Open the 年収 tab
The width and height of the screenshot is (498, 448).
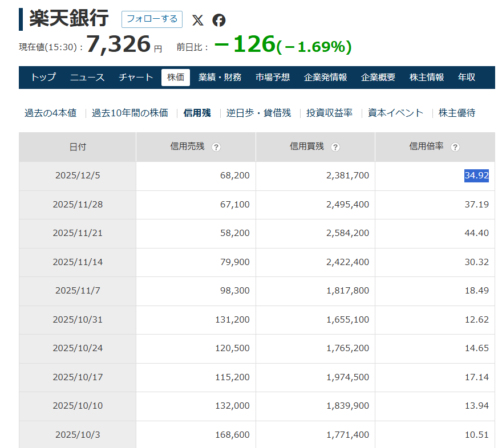click(467, 78)
